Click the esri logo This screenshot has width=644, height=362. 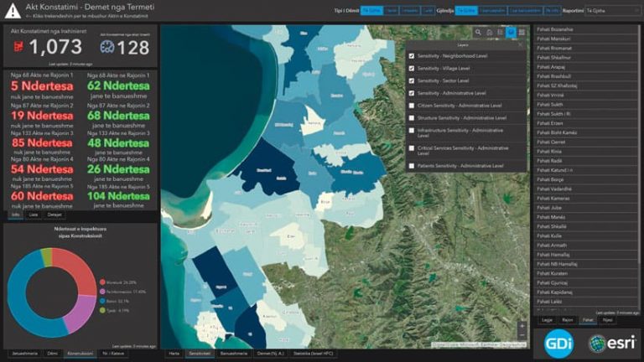coord(612,343)
